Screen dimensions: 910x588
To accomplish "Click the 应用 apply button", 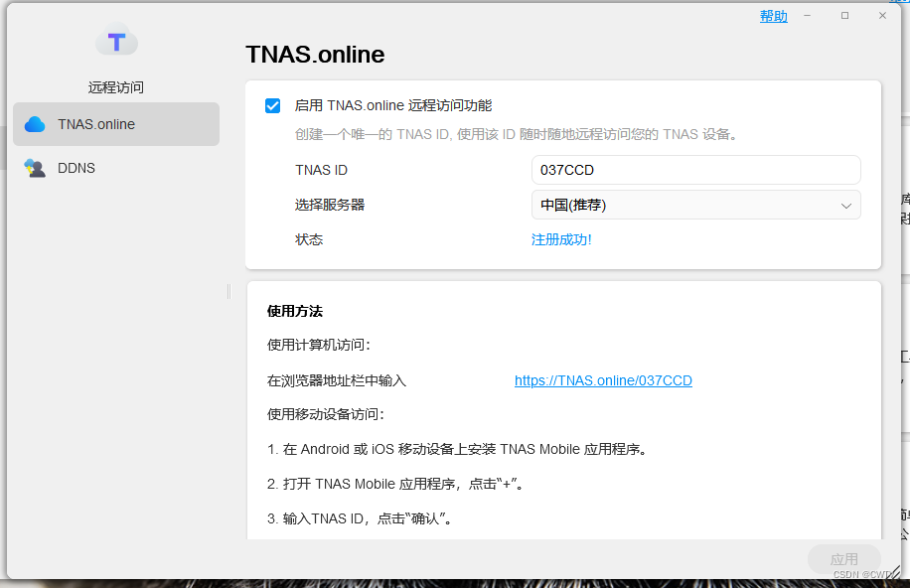I will coord(843,559).
